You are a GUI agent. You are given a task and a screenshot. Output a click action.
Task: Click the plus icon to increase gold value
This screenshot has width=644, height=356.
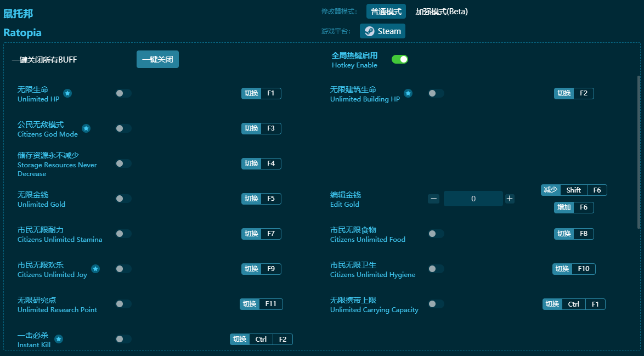(509, 198)
